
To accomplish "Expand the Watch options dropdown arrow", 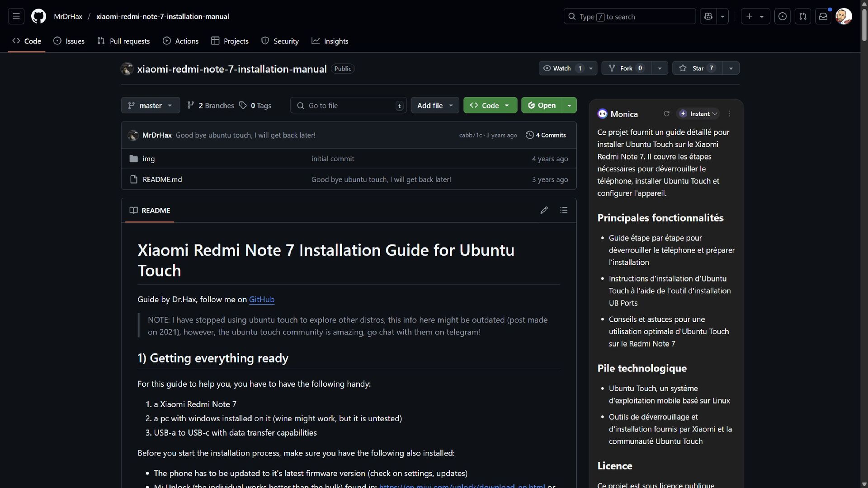I will 591,68.
